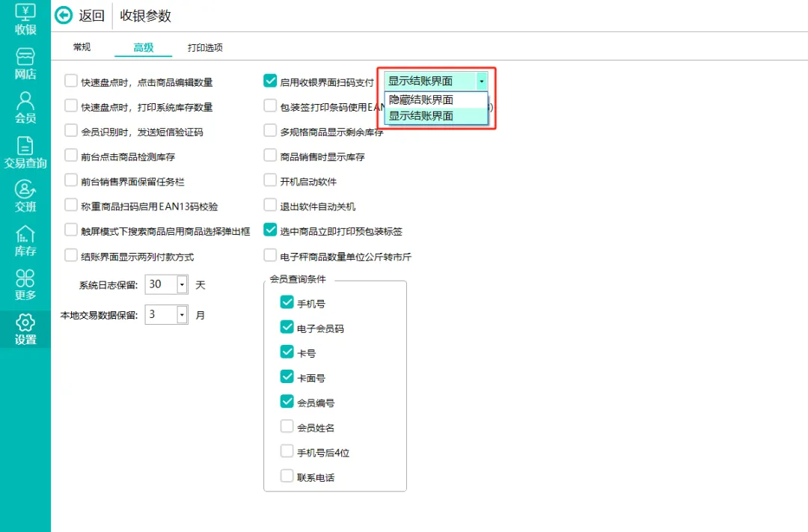Open the 收银 cashier icon in sidebar
808x532 pixels.
[25, 19]
